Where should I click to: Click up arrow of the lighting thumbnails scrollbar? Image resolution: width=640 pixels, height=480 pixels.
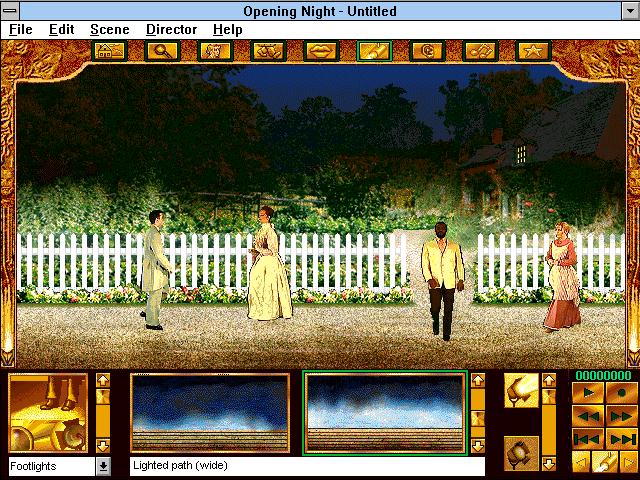pos(478,380)
